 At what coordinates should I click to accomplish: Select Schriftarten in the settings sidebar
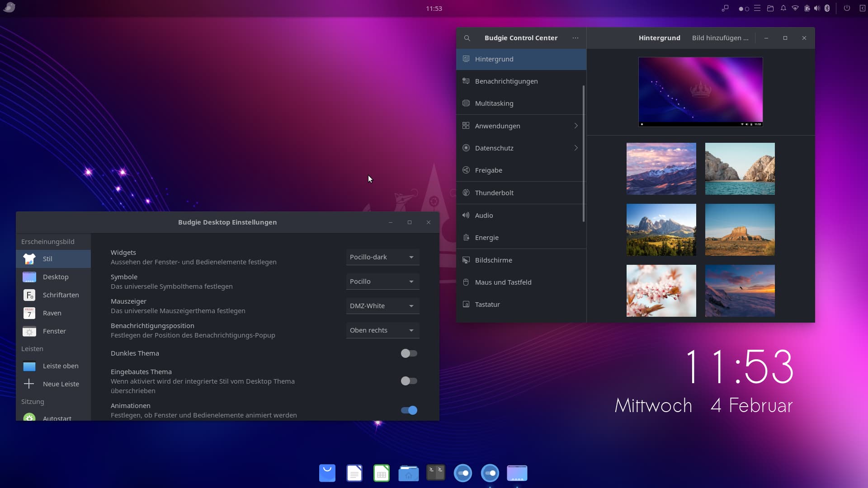tap(61, 295)
